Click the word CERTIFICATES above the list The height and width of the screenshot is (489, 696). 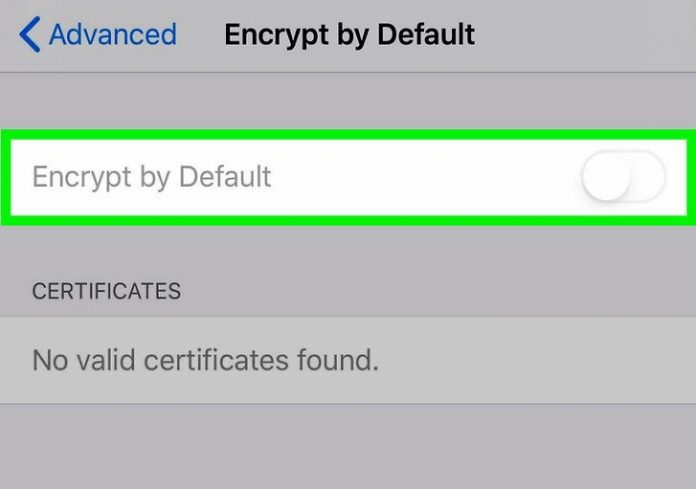point(107,291)
